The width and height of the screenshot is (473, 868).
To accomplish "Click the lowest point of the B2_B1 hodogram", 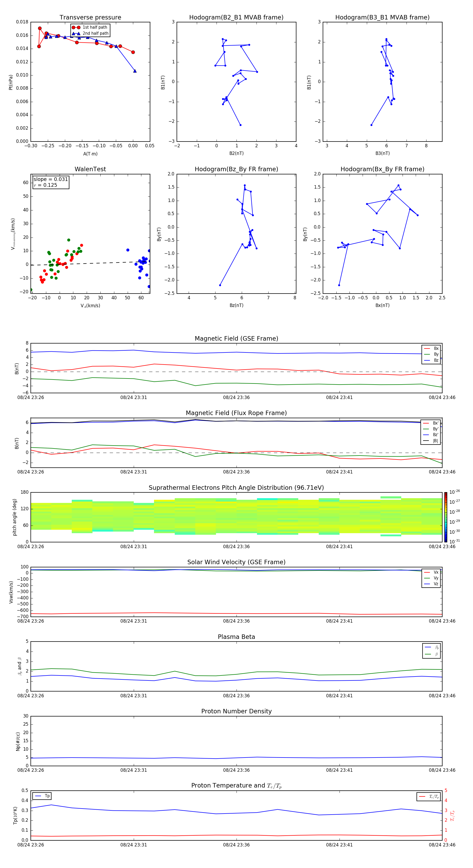I will 240,125.
